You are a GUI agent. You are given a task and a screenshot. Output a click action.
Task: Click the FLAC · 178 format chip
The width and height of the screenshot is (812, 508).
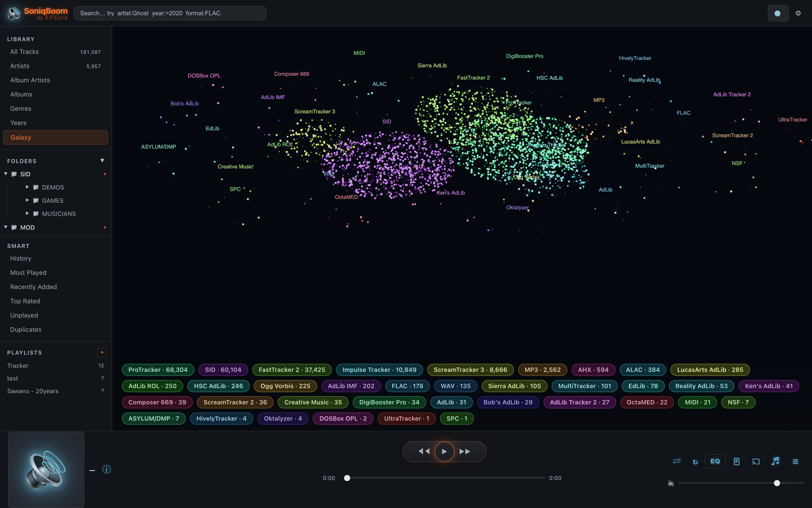[407, 386]
